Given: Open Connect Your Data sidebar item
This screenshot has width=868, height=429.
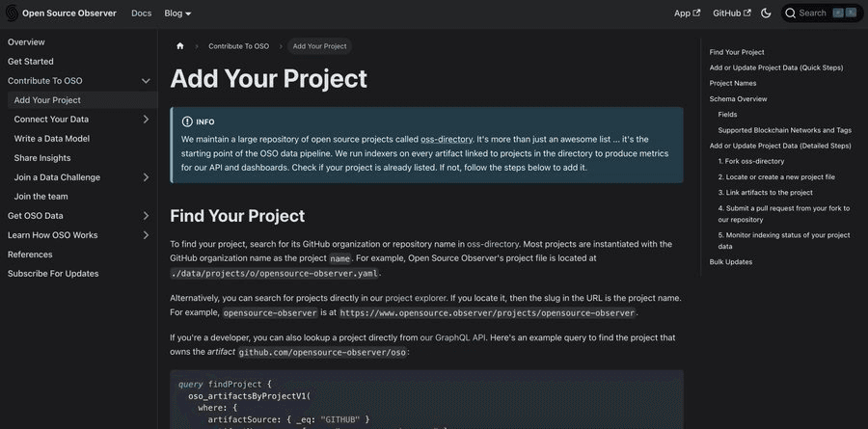Looking at the screenshot, I should (51, 119).
